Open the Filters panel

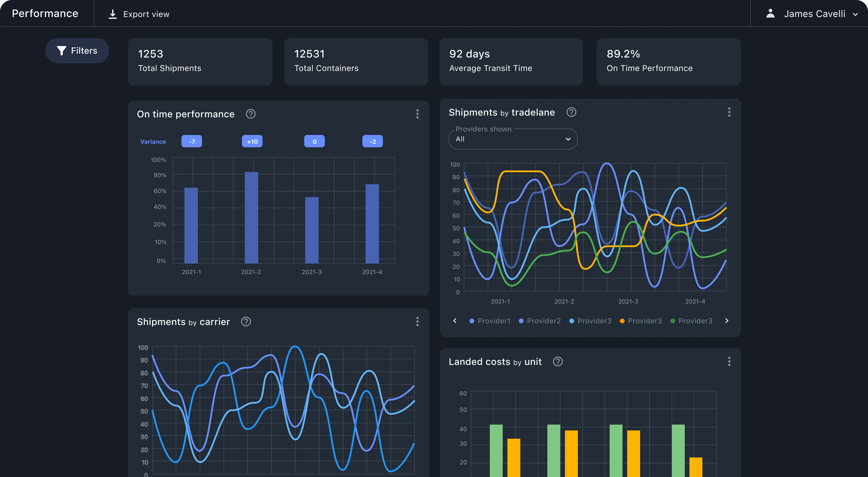[x=77, y=51]
